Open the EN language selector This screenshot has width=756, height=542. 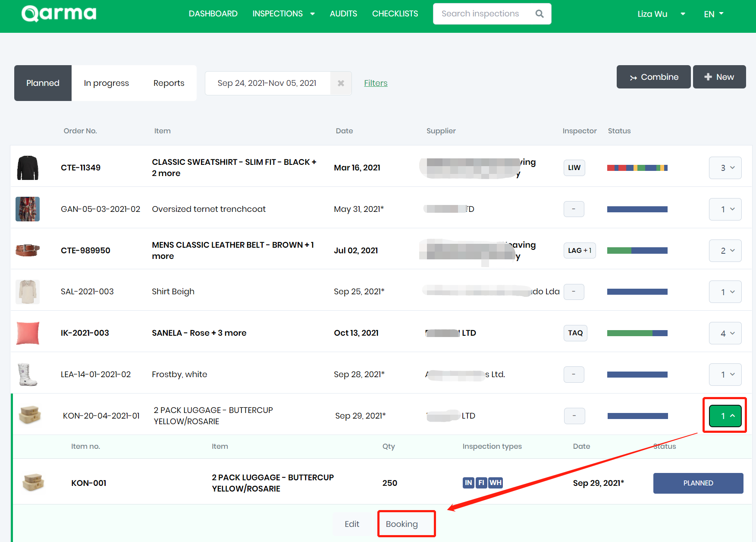click(x=714, y=14)
